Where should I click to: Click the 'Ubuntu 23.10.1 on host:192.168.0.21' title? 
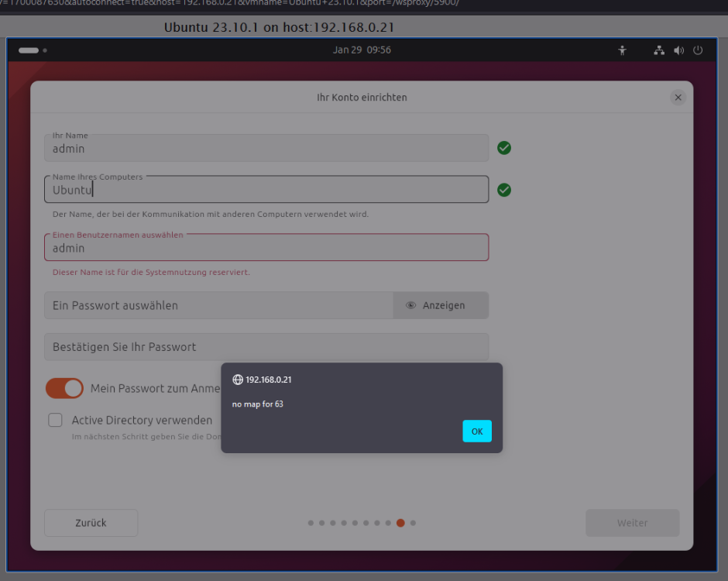tap(279, 27)
